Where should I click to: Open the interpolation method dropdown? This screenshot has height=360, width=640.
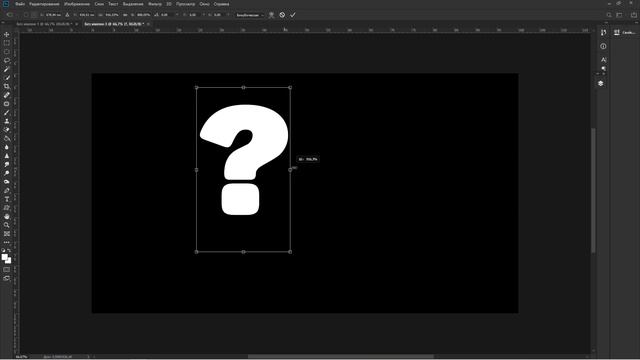click(249, 15)
